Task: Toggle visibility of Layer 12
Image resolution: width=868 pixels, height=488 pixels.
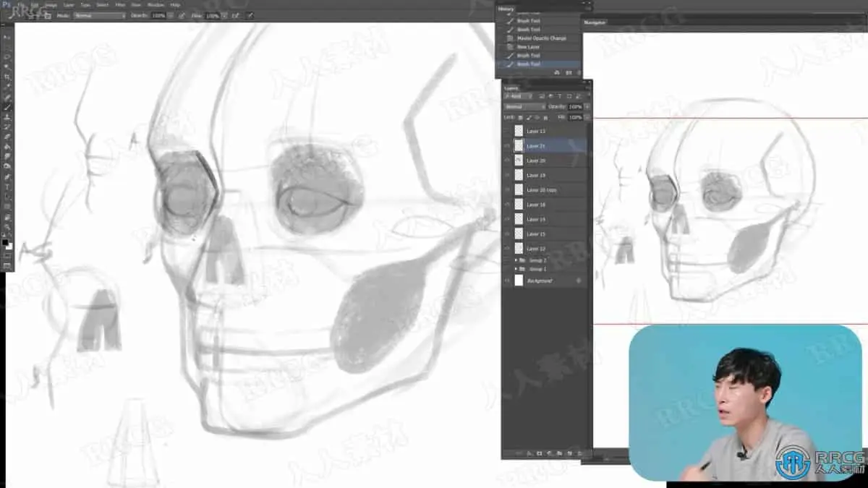Action: (x=507, y=249)
